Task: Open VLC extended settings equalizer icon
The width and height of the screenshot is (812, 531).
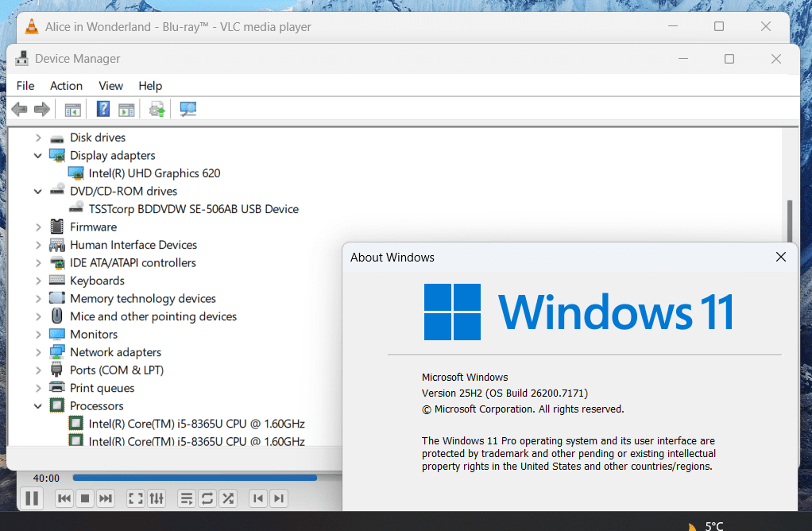Action: coord(157,498)
